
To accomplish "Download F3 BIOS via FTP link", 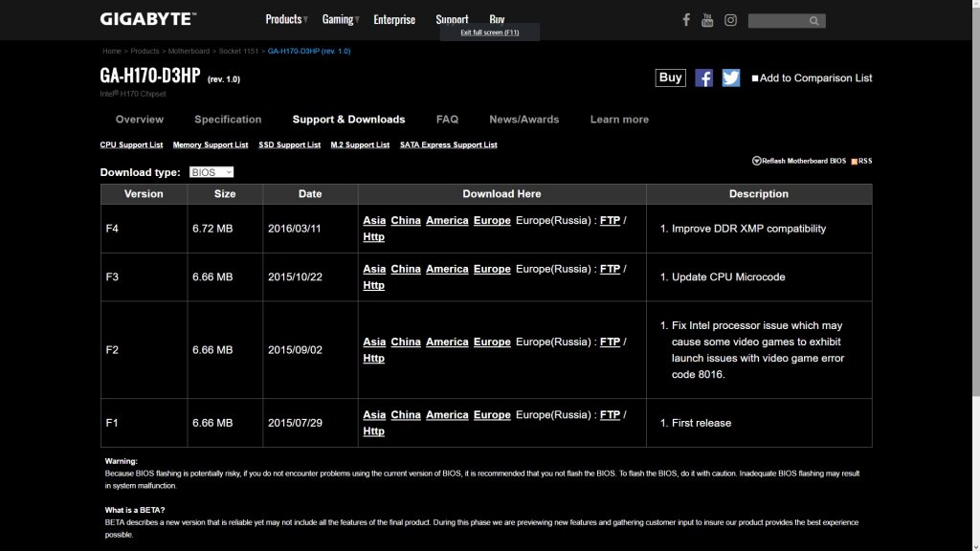I will coord(610,269).
